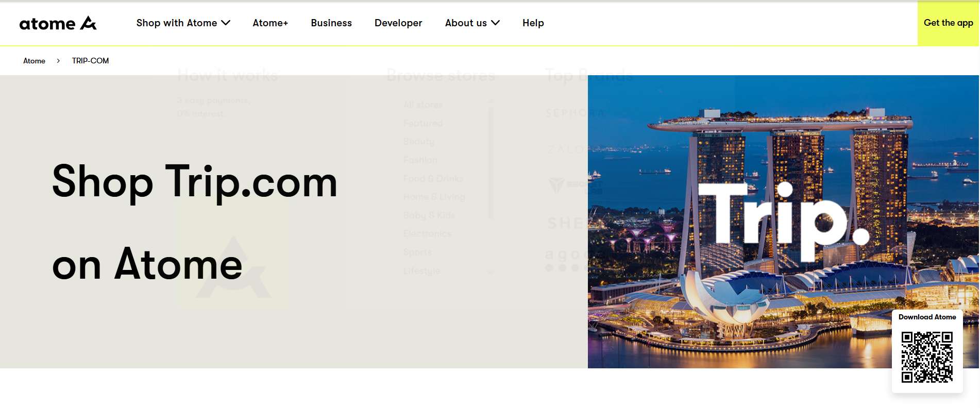Click the atome wordmark text
Image resolution: width=980 pixels, height=408 pixels.
(47, 24)
